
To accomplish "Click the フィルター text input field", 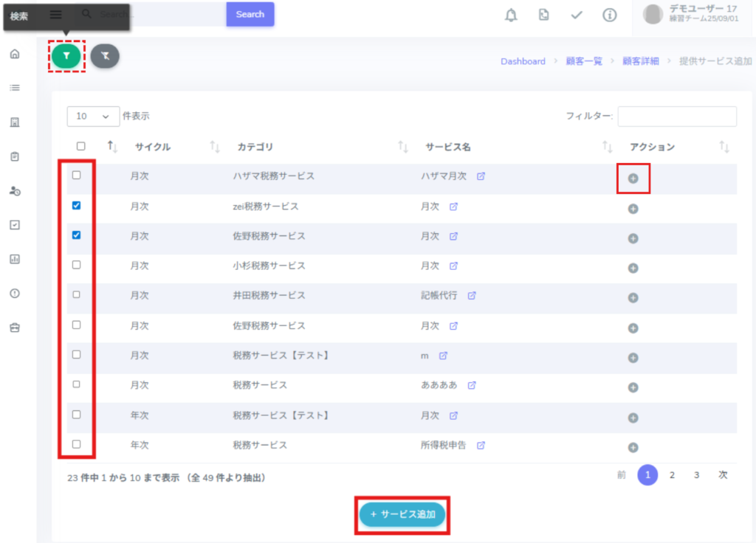I will click(677, 117).
